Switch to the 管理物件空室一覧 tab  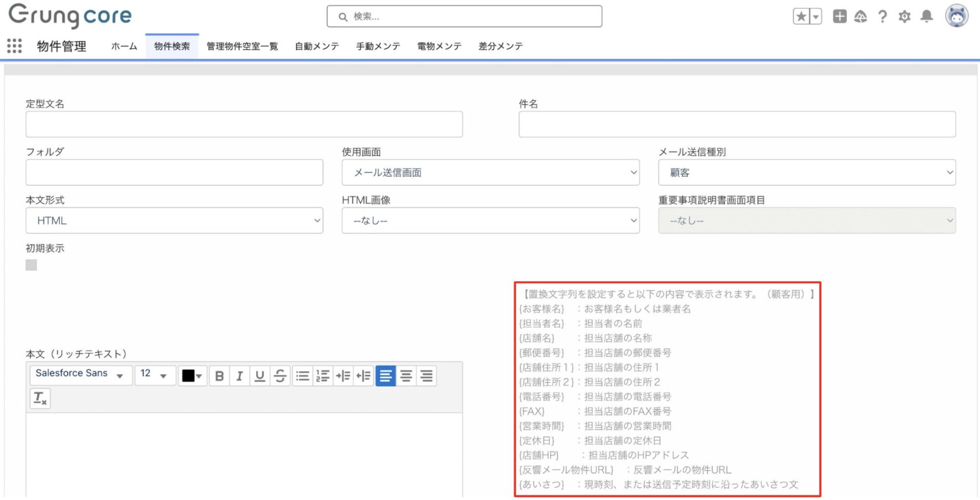pos(242,46)
